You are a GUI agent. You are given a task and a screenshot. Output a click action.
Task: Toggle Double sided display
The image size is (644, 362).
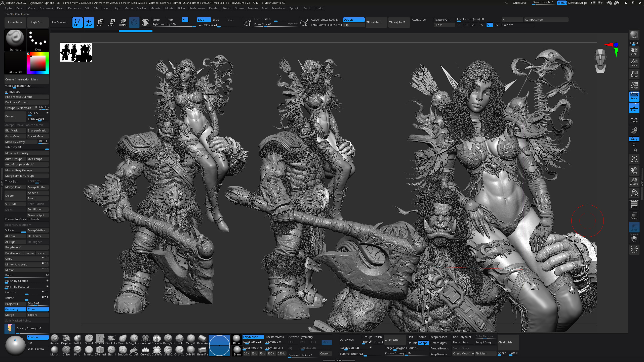point(354,20)
